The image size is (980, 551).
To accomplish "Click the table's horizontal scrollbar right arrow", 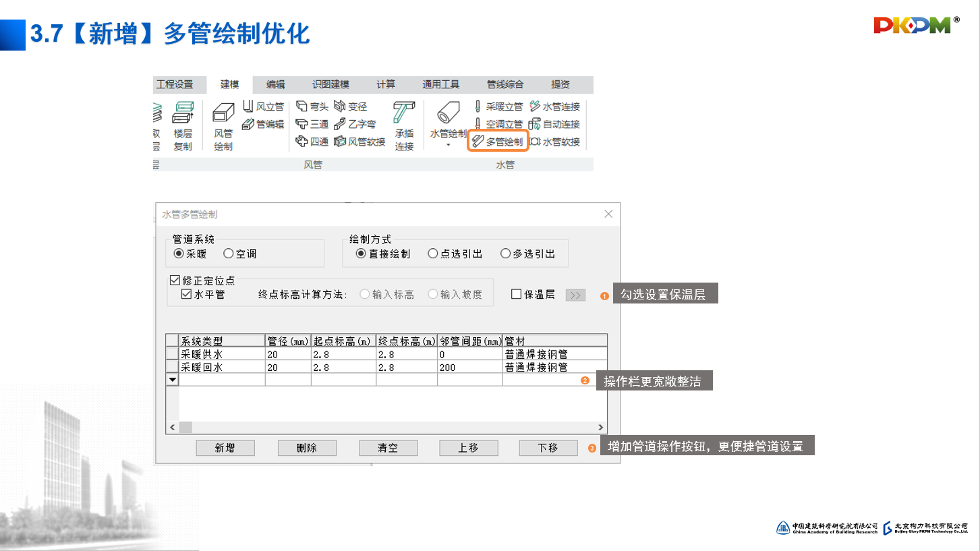I will pyautogui.click(x=600, y=427).
